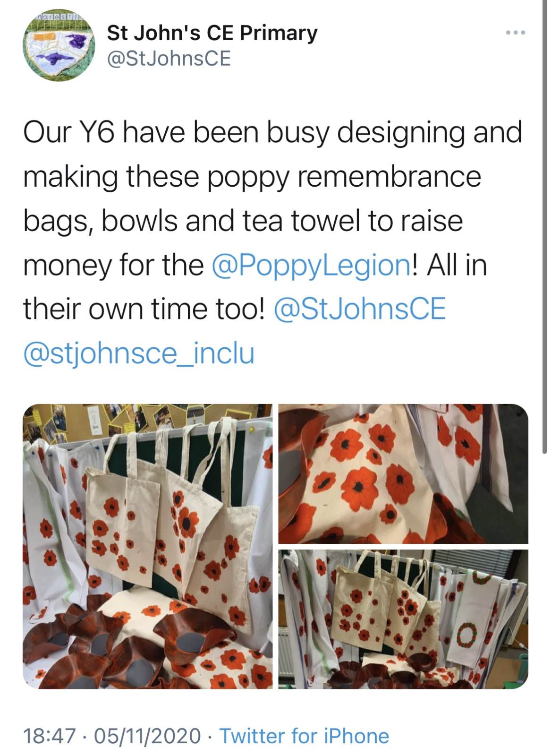551x756 pixels.
Task: Open the @StJohnsCE mention in tweet text
Action: [359, 309]
